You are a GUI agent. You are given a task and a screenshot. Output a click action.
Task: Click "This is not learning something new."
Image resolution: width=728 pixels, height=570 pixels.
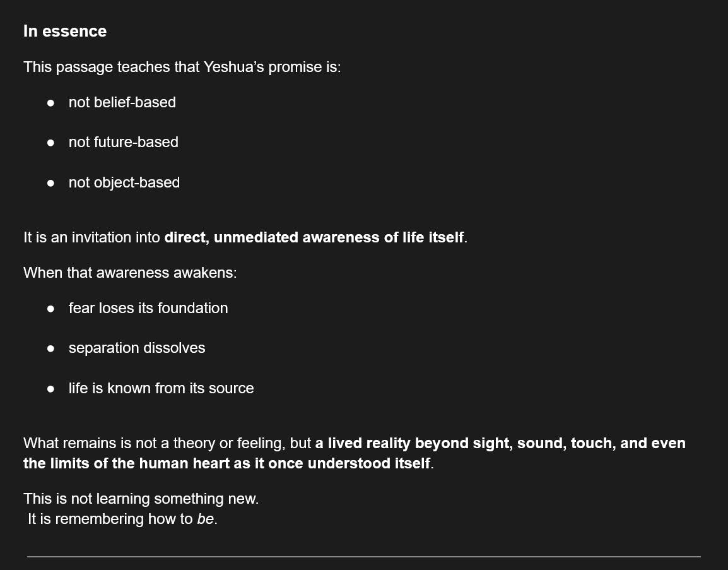[x=141, y=499]
